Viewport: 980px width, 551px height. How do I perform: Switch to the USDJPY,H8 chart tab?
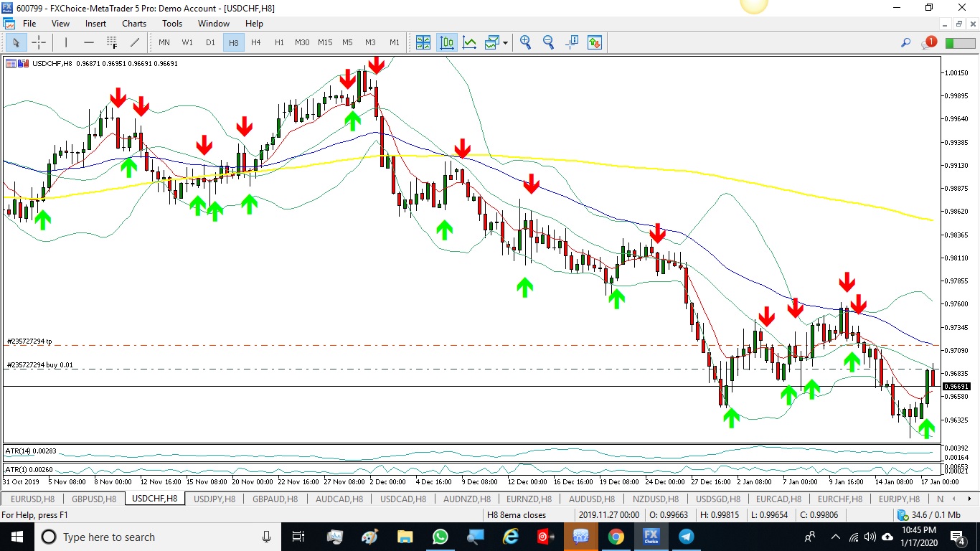215,499
